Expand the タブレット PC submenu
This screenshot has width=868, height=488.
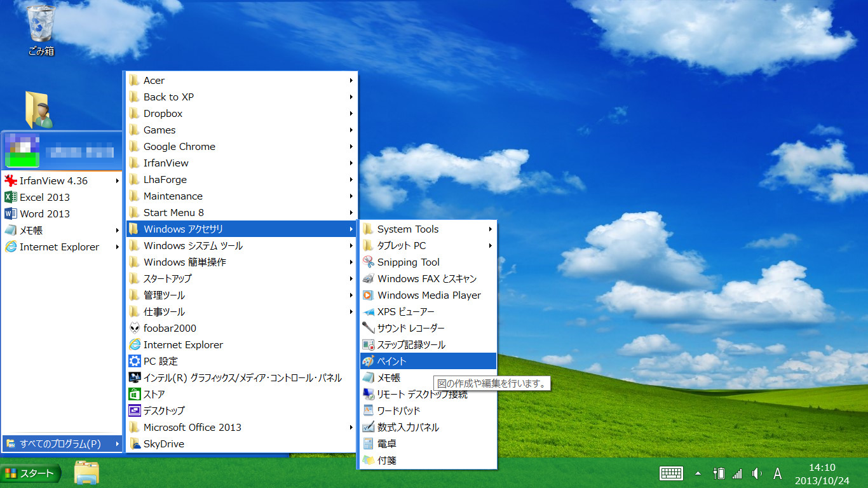pyautogui.click(x=428, y=245)
